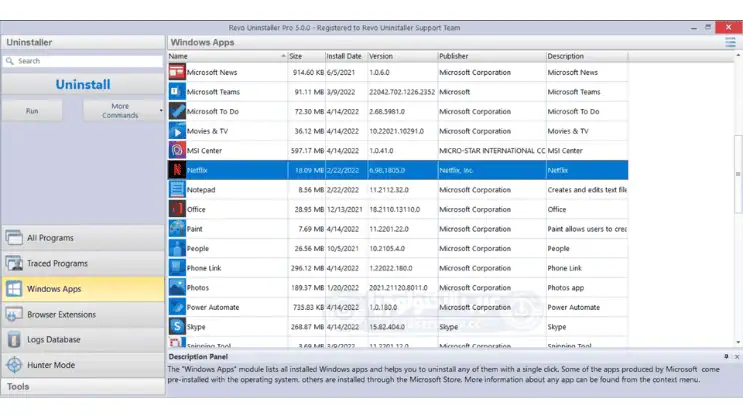
Task: Click the Photos app icon
Action: 177,287
